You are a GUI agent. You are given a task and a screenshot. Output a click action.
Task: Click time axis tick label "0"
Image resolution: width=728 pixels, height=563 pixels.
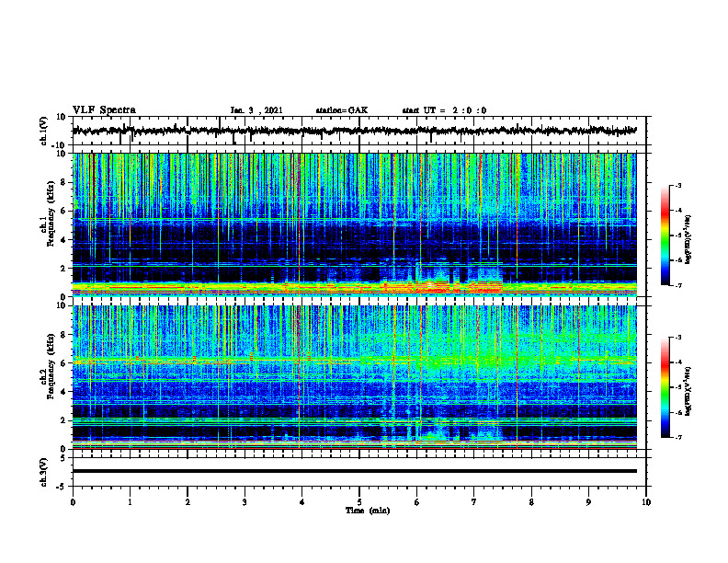[73, 502]
